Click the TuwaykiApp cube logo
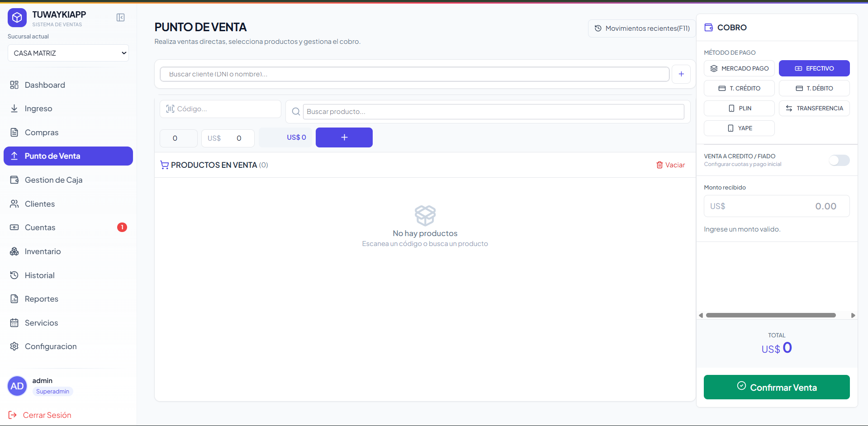The height and width of the screenshot is (426, 868). pyautogui.click(x=17, y=18)
